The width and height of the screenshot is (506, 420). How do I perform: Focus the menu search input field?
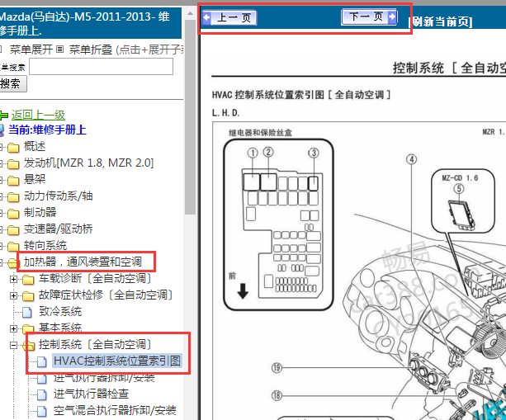coord(101,67)
